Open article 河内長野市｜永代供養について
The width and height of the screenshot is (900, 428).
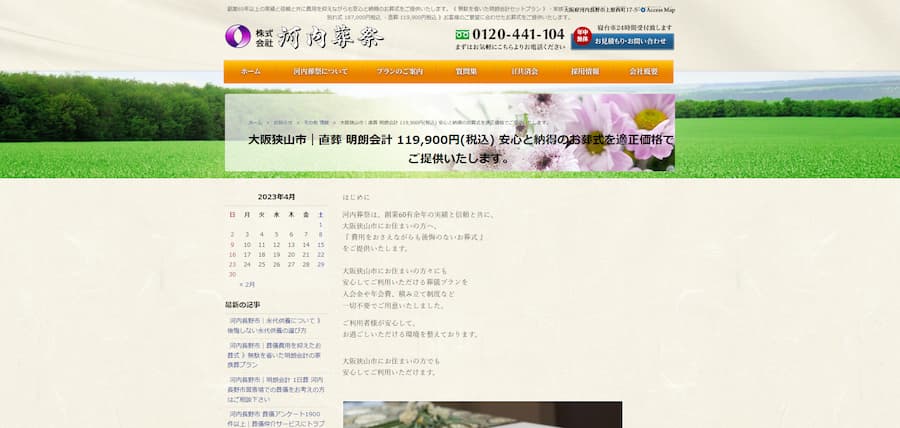[x=274, y=326]
